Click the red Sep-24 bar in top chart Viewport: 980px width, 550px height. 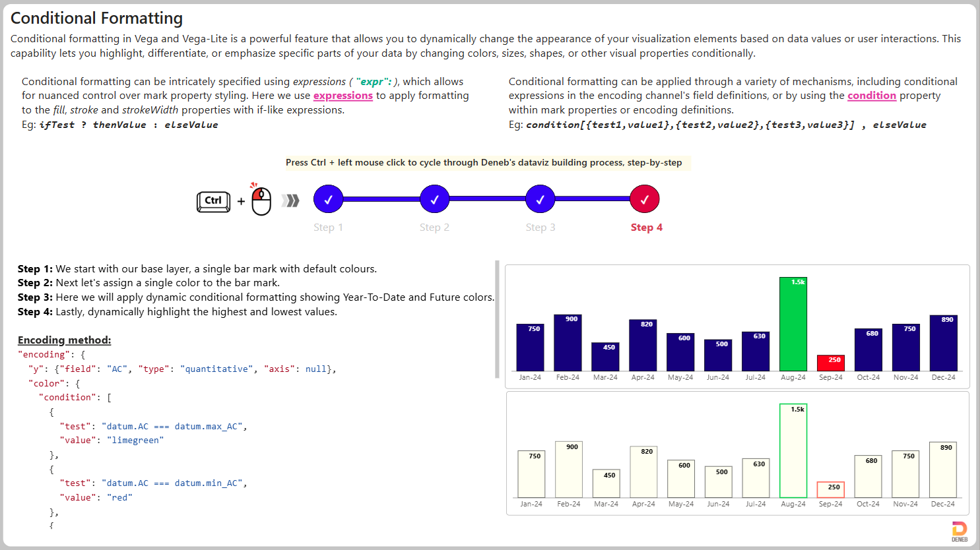tap(831, 363)
